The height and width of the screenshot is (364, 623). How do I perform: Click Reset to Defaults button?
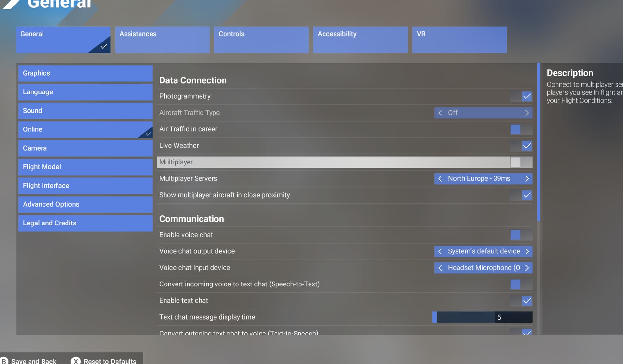point(104,361)
